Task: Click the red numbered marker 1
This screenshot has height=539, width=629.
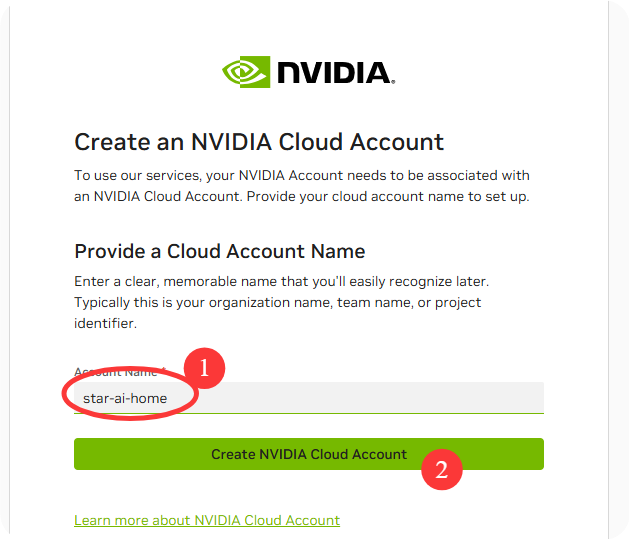Action: [204, 367]
